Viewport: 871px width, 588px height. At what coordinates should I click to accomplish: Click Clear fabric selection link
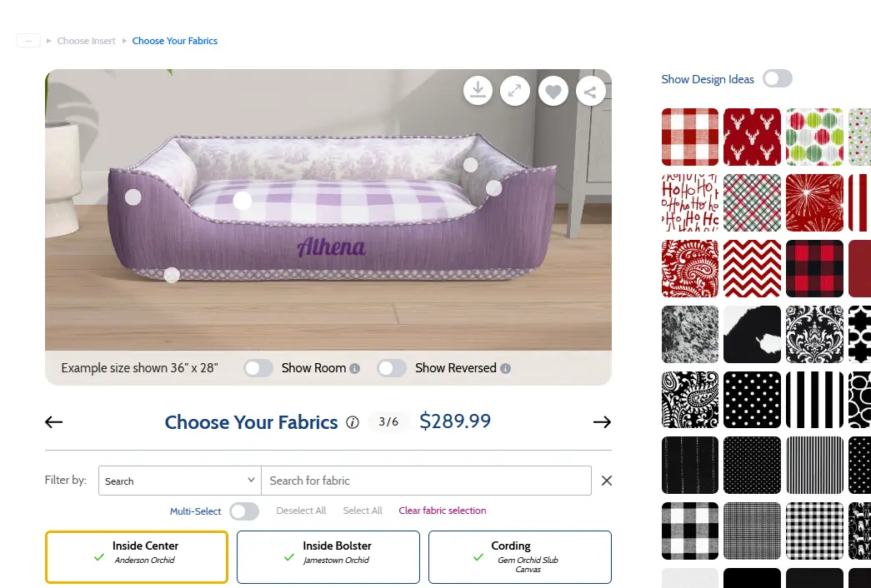point(443,511)
